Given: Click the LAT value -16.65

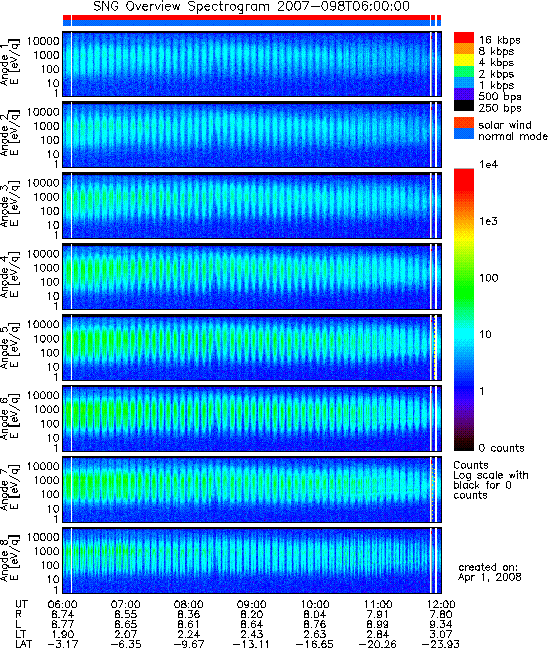Looking at the screenshot, I should [315, 643].
